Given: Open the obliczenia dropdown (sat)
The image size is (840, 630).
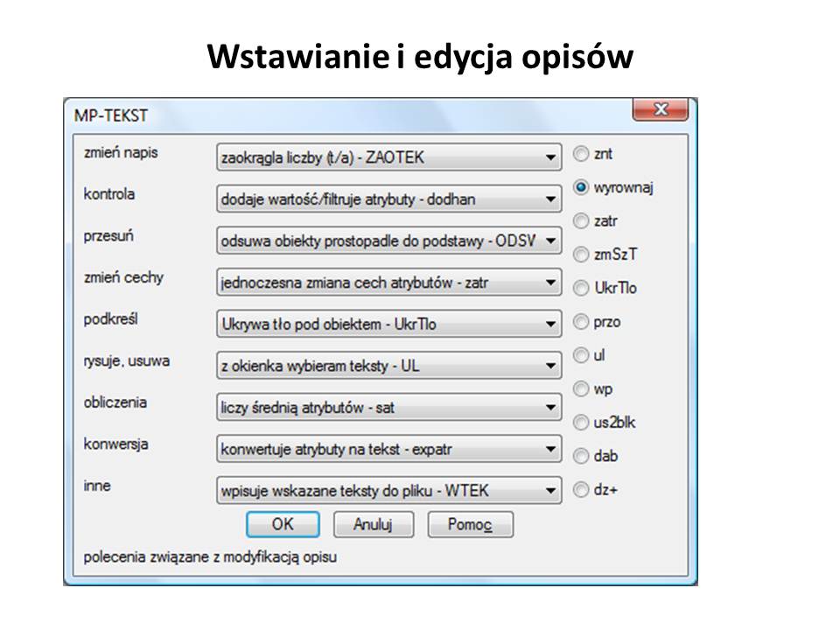Looking at the screenshot, I should tap(388, 407).
